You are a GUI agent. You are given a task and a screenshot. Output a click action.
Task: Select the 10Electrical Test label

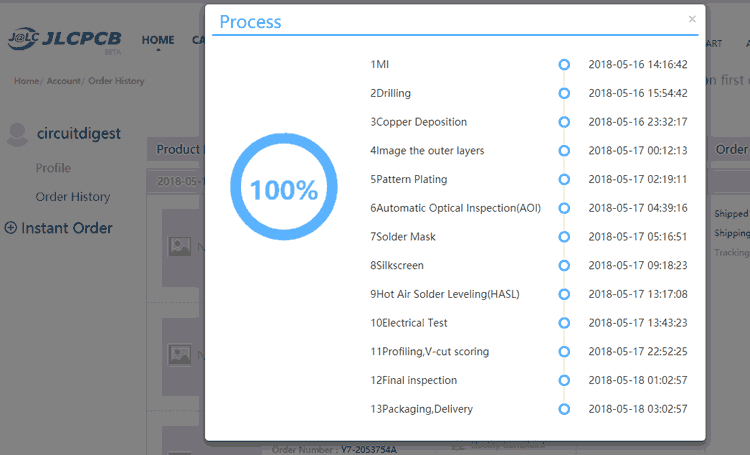point(409,323)
